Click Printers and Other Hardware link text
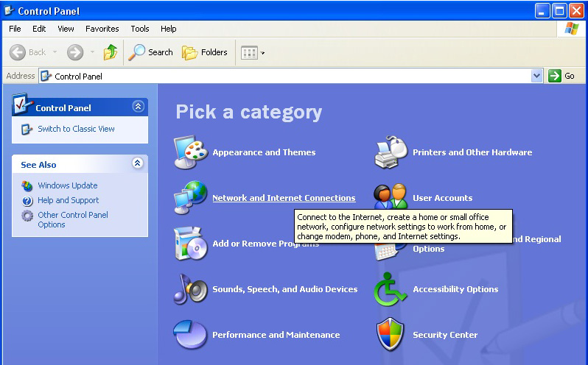 click(472, 152)
